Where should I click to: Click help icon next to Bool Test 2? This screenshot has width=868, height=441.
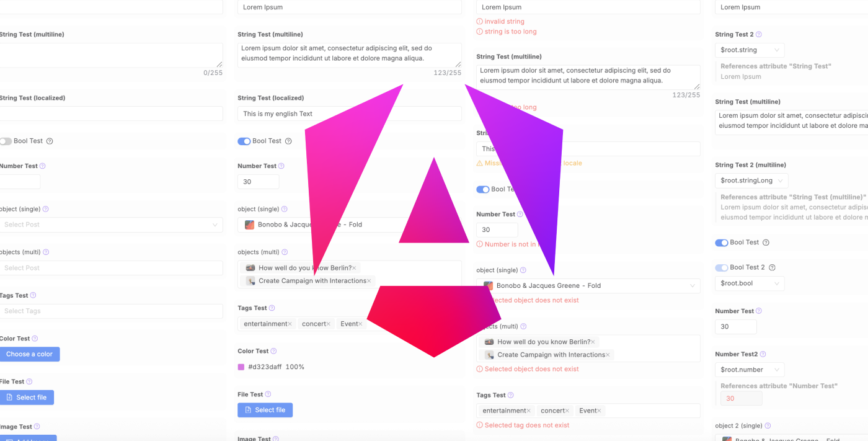772,267
